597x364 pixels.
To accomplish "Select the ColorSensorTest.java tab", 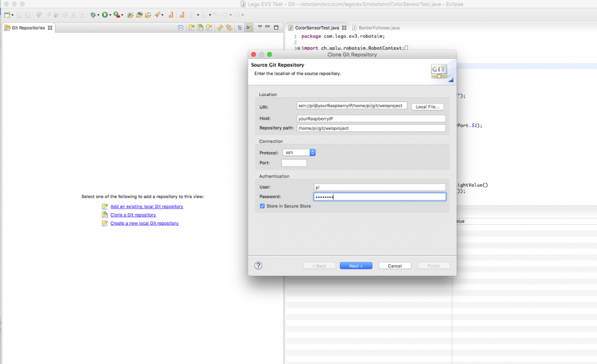I will coord(315,27).
